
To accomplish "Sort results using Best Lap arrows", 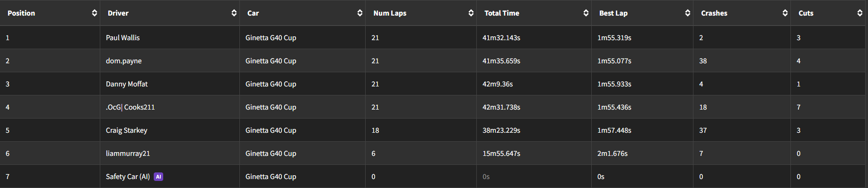I will click(688, 13).
